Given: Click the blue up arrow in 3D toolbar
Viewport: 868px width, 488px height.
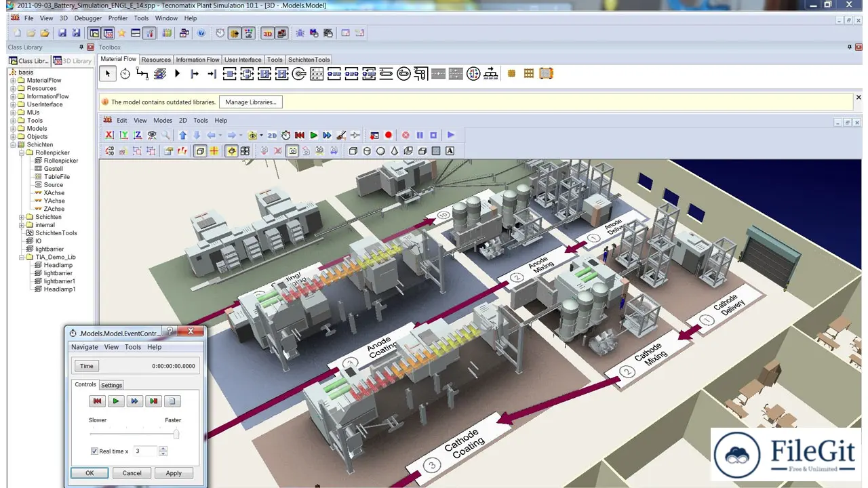Looking at the screenshot, I should pos(182,136).
